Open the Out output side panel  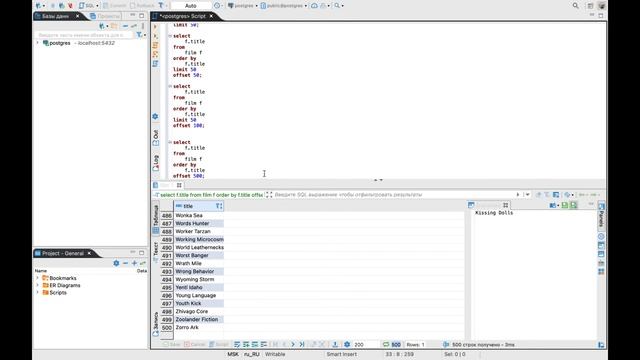(x=156, y=138)
